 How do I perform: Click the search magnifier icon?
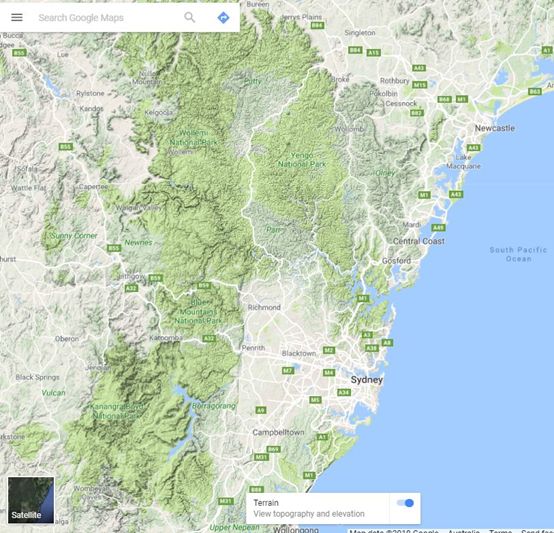(190, 17)
